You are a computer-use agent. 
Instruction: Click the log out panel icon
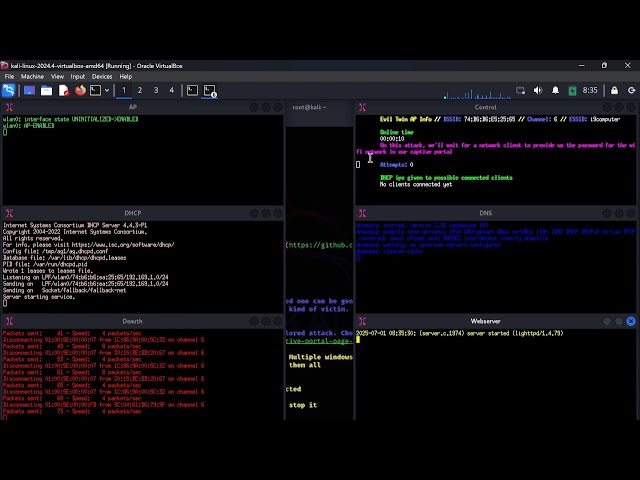tap(631, 90)
